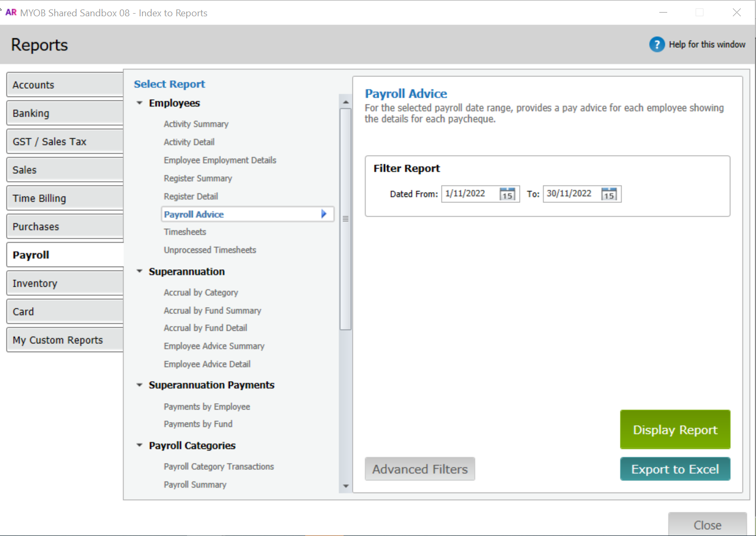Close the MYOB window with X
Screen dimensions: 756x536
[737, 12]
